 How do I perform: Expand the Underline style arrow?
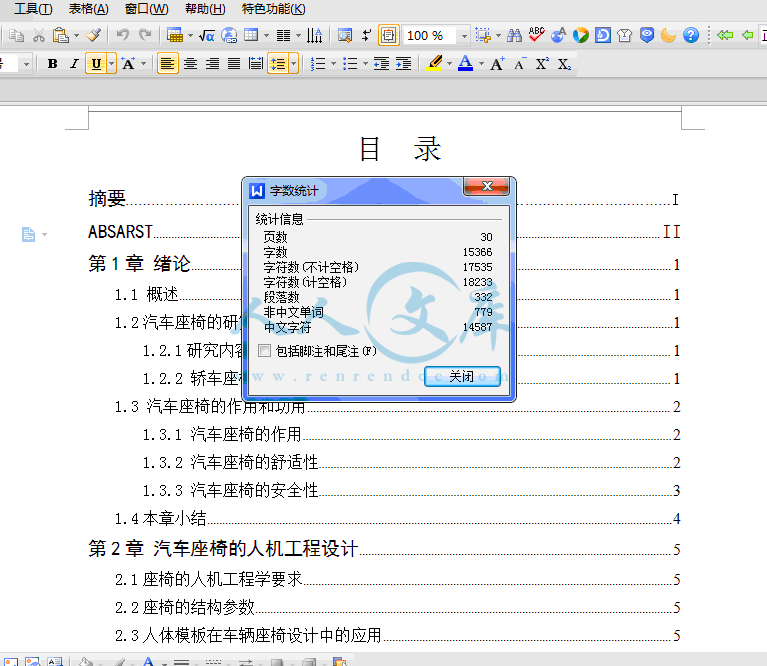coord(112,64)
